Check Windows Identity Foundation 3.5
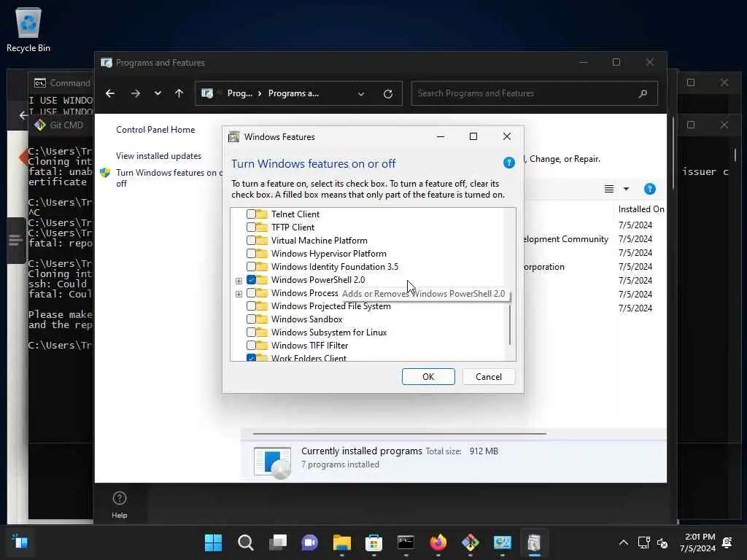This screenshot has width=747, height=560. pyautogui.click(x=251, y=267)
